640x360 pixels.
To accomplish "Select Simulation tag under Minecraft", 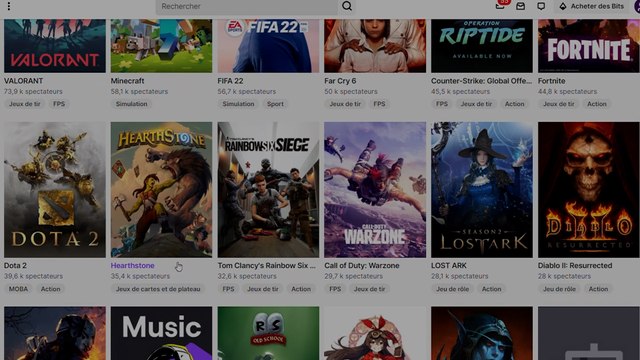I will click(x=131, y=104).
